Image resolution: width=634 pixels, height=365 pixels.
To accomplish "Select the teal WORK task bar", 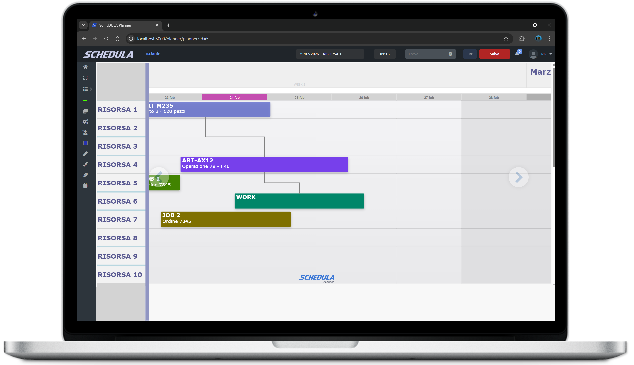I will pyautogui.click(x=299, y=201).
